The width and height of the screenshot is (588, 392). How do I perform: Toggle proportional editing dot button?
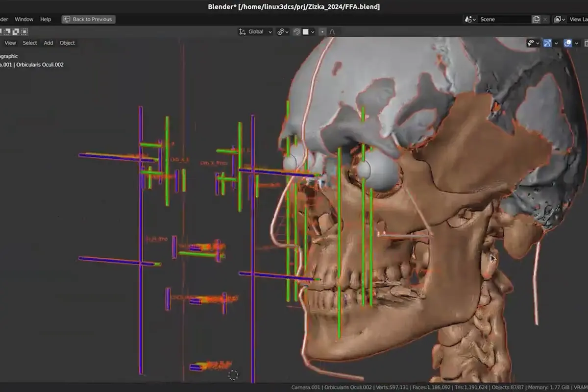pos(322,32)
